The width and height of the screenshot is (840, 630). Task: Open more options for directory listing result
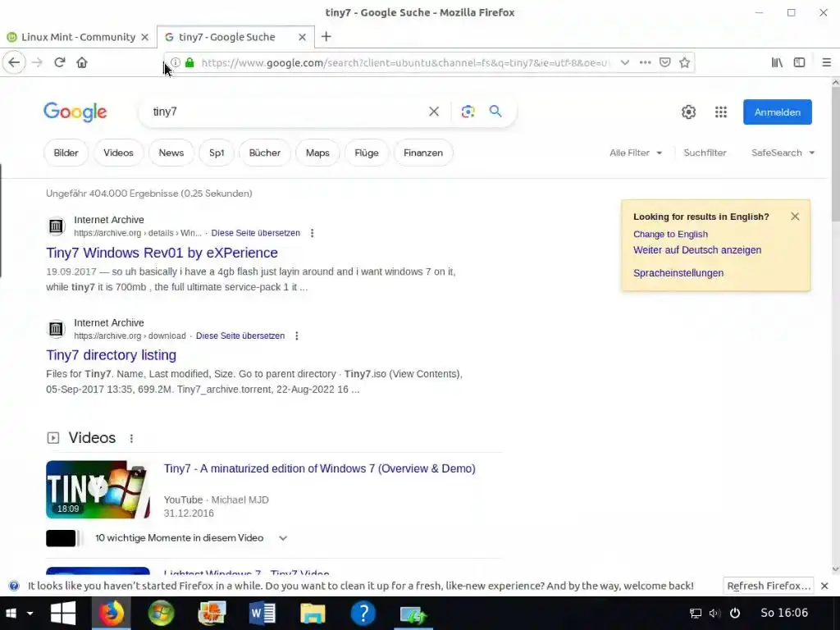297,336
